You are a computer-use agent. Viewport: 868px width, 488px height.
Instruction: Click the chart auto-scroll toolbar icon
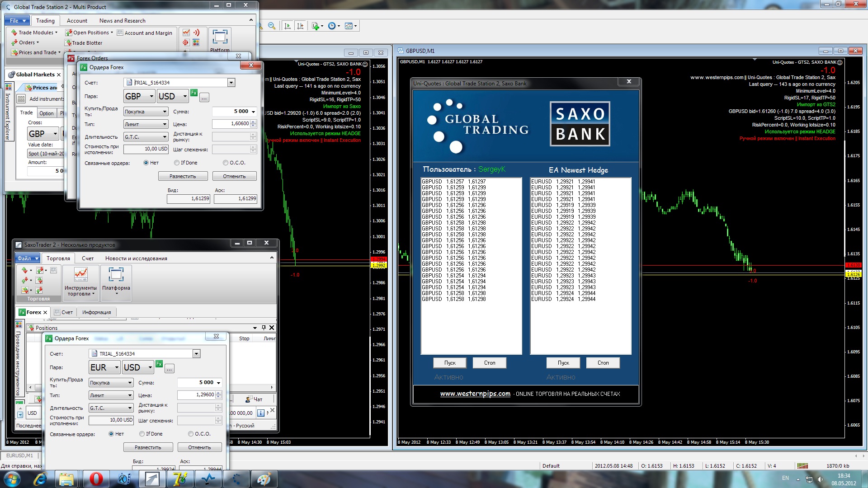tap(288, 26)
